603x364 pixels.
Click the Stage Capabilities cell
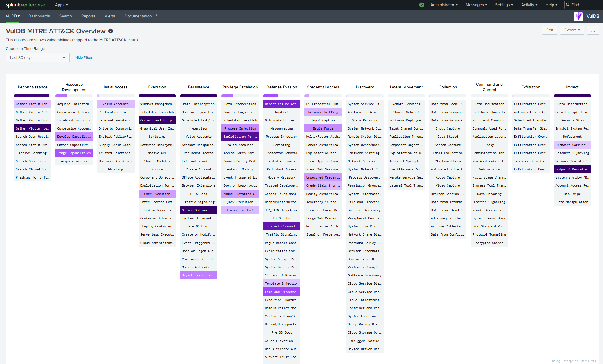point(74,153)
